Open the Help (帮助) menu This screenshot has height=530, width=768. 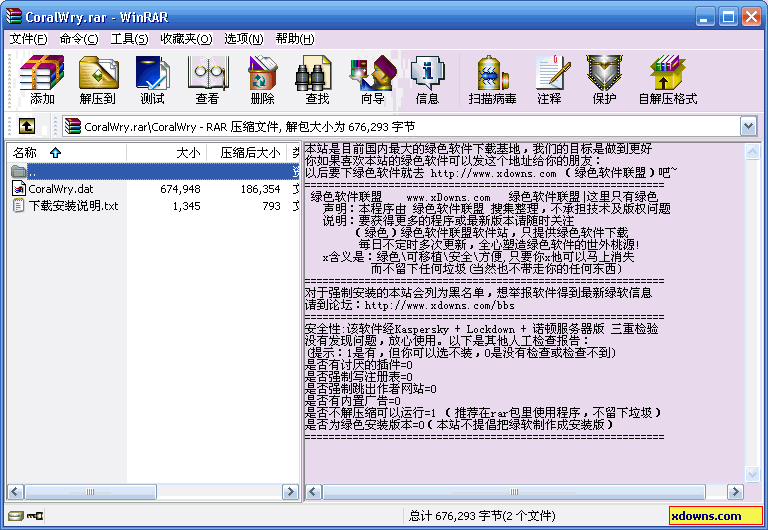295,39
